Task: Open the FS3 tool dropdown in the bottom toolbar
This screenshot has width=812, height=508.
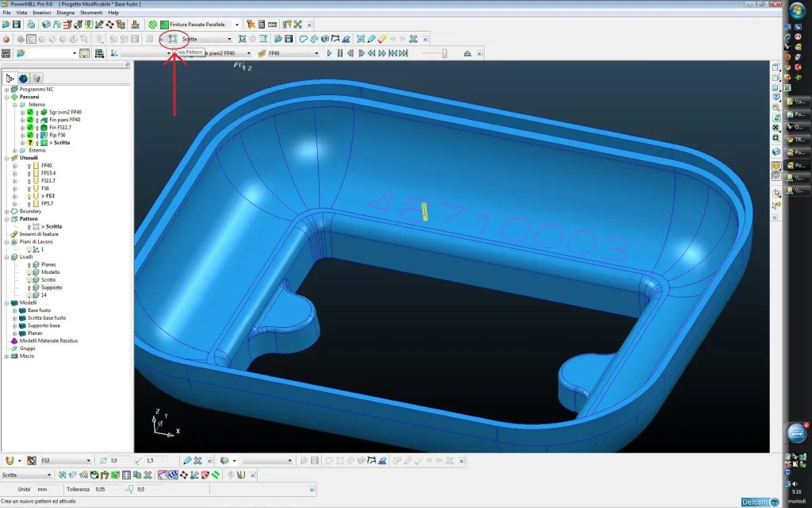Action: pyautogui.click(x=88, y=460)
